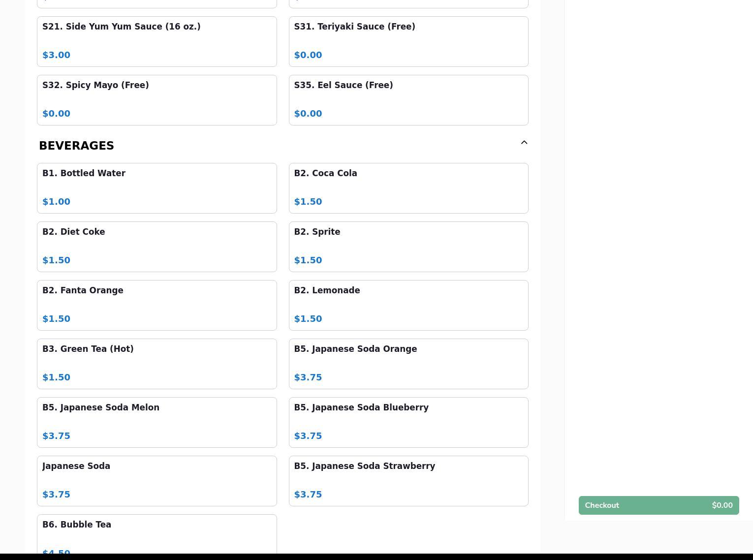The height and width of the screenshot is (560, 753).
Task: Select S21. Side Yum Yum Sauce
Action: [x=157, y=41]
